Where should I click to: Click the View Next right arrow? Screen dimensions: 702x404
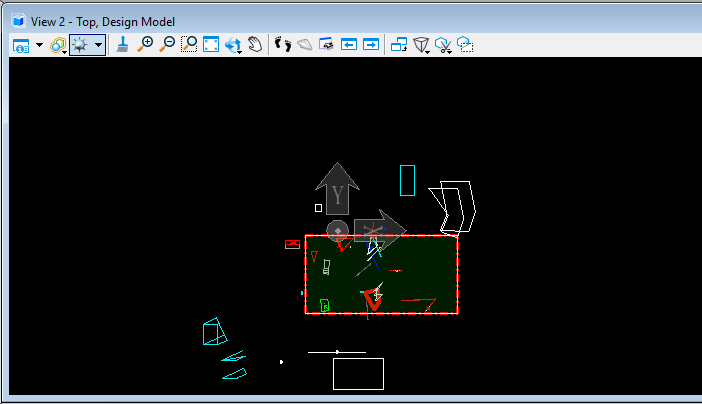tap(371, 45)
